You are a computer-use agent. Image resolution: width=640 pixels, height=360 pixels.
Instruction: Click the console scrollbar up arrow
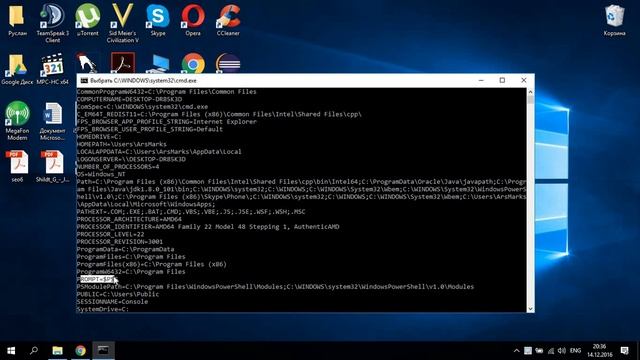(530, 92)
